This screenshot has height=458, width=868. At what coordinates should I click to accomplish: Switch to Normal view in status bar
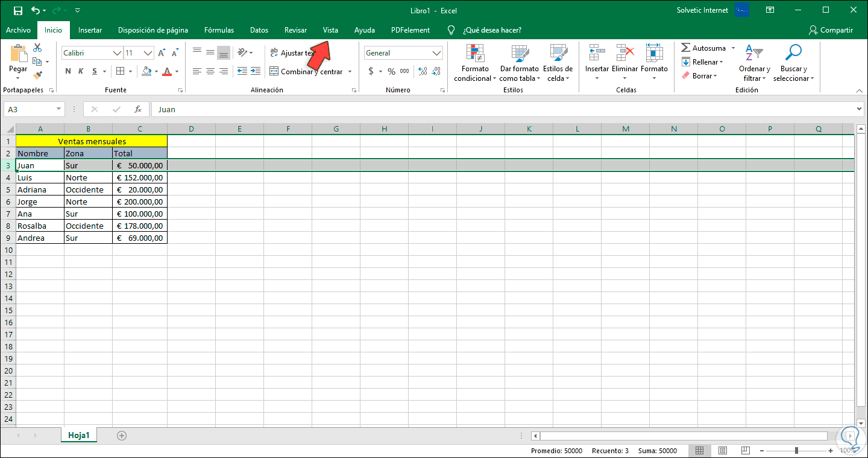[x=699, y=450]
